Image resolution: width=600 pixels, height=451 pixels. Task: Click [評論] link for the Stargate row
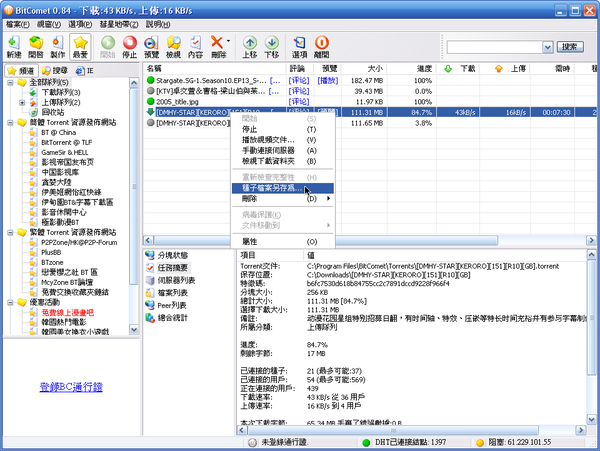point(298,81)
